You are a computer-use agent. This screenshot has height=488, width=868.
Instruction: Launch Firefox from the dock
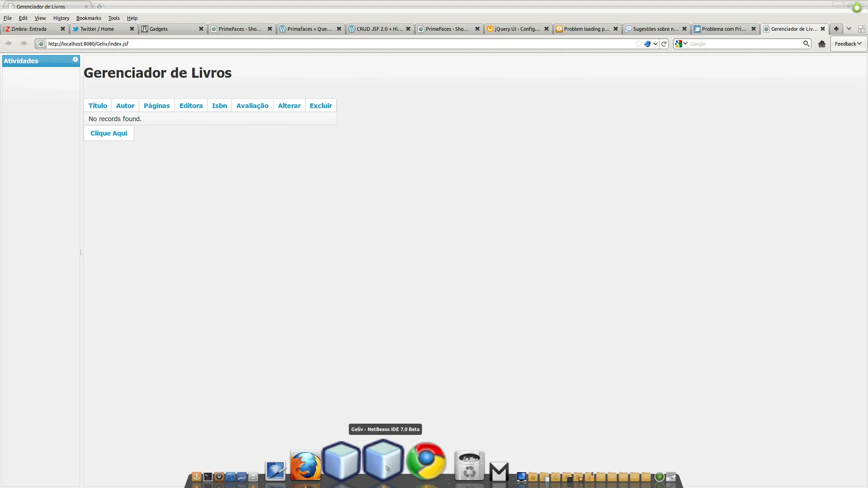(306, 465)
